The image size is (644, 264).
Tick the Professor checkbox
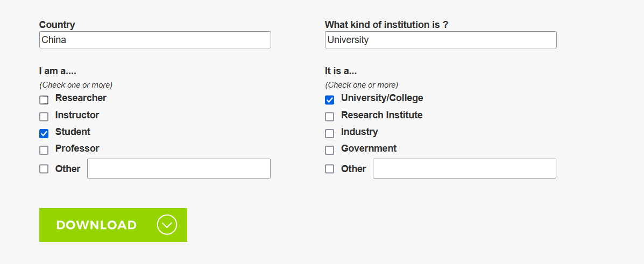[44, 150]
